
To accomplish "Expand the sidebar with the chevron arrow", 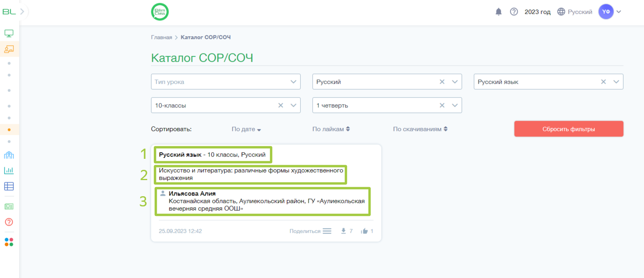I will pos(22,12).
